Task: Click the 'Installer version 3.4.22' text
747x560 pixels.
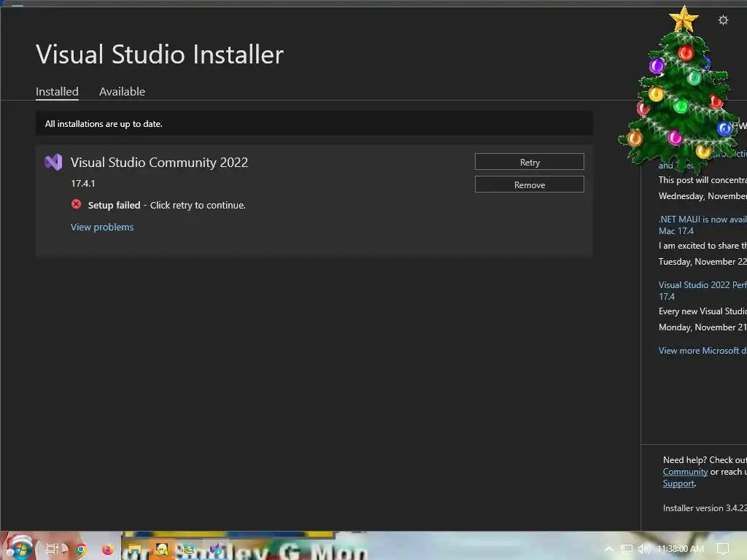Action: point(705,508)
